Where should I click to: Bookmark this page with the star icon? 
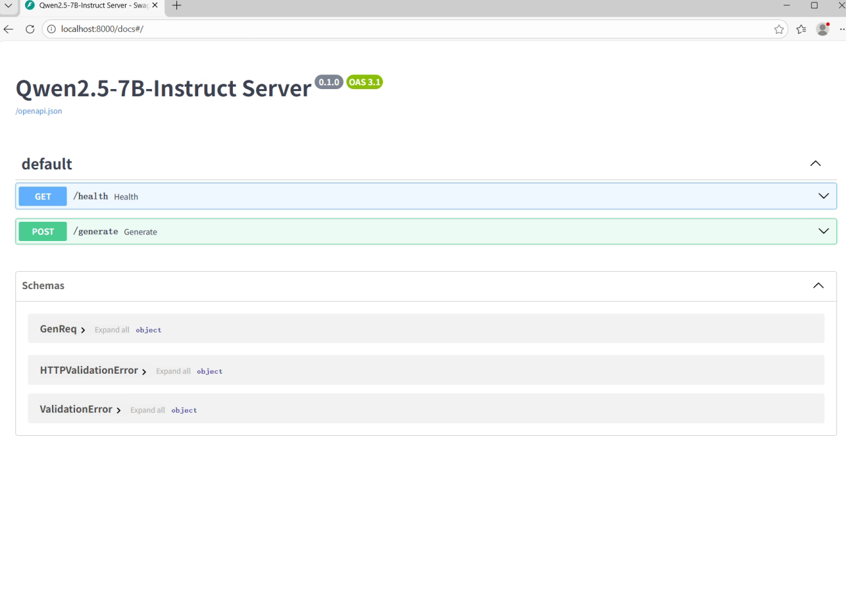pyautogui.click(x=779, y=29)
